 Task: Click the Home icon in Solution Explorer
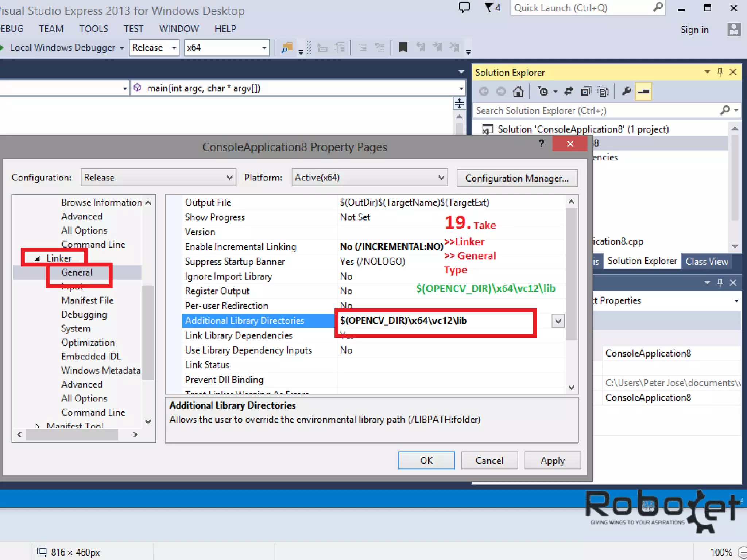pos(518,91)
